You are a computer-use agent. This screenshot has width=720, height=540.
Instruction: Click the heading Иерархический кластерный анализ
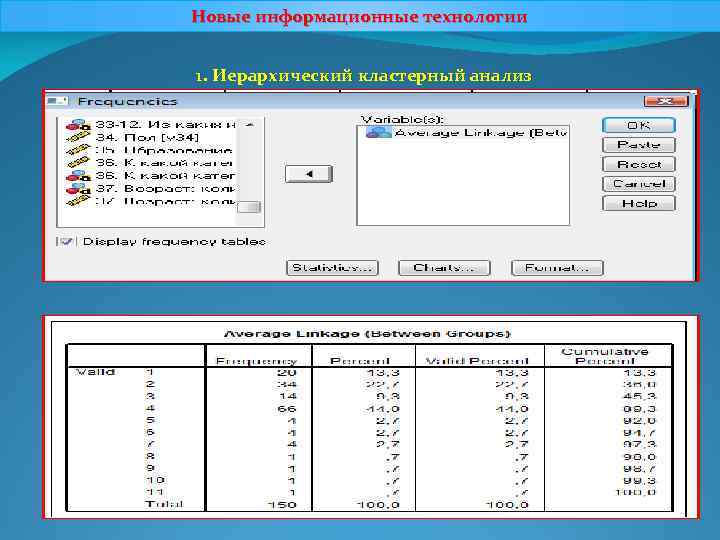tap(371, 75)
